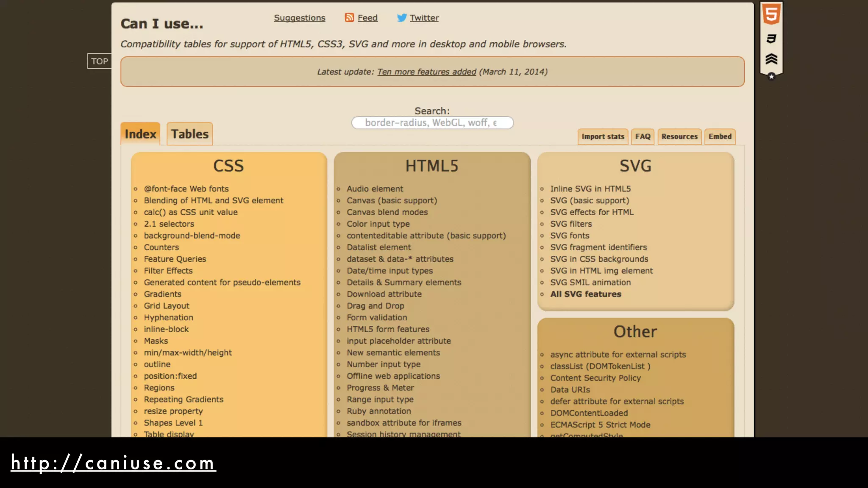Focus the Search input field
The height and width of the screenshot is (488, 868).
pyautogui.click(x=432, y=123)
